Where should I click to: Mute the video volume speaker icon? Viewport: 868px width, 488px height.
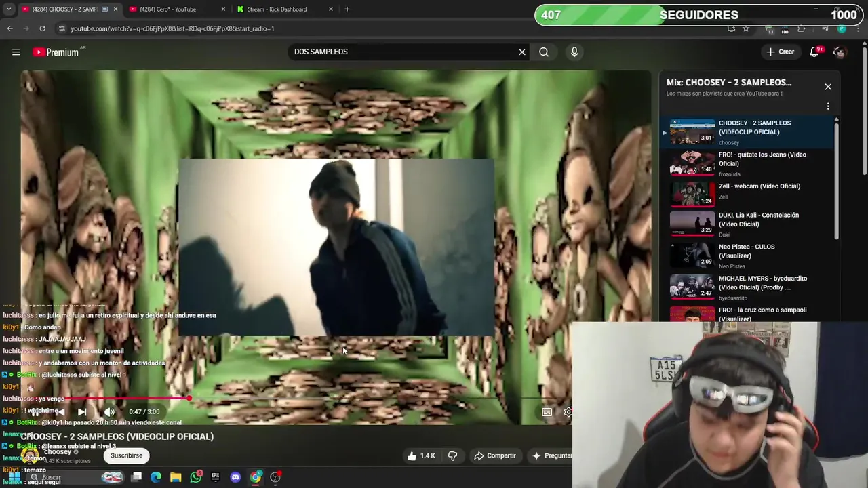click(109, 412)
